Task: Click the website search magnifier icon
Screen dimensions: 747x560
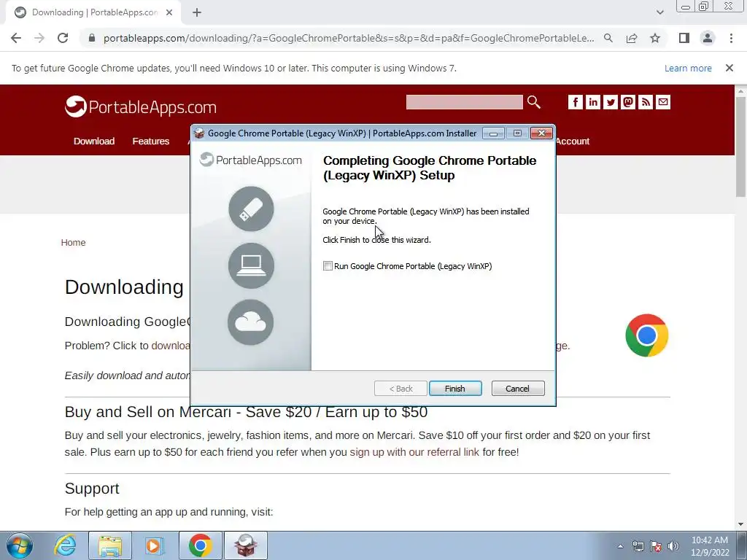Action: coord(533,102)
